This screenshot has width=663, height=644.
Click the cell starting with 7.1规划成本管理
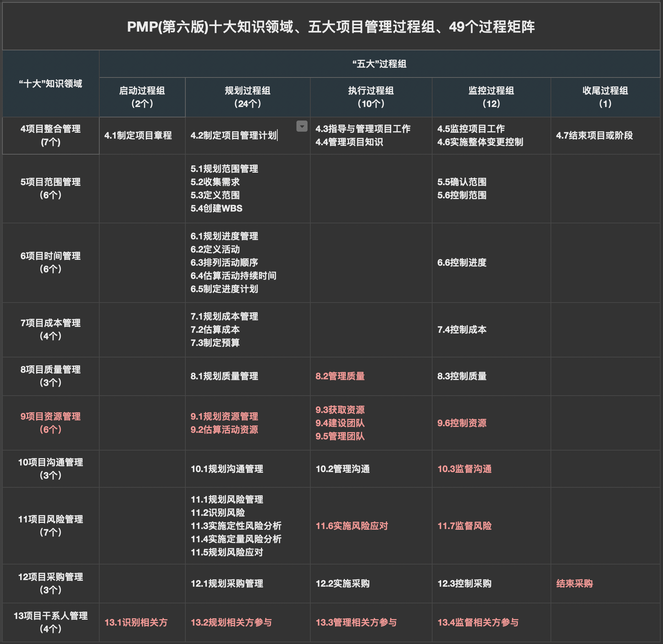pos(247,330)
